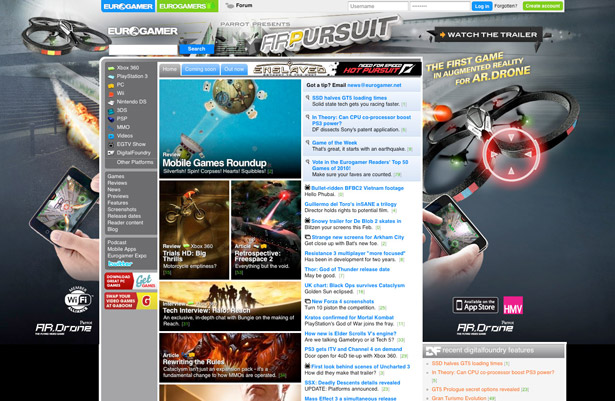
Task: Click the AR.Drone logo under App Store badge
Action: [x=485, y=328]
